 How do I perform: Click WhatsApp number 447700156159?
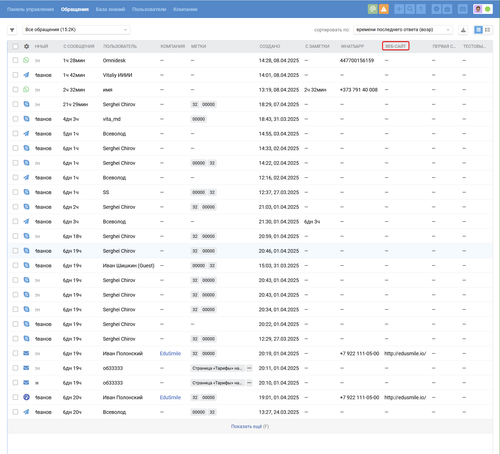357,60
